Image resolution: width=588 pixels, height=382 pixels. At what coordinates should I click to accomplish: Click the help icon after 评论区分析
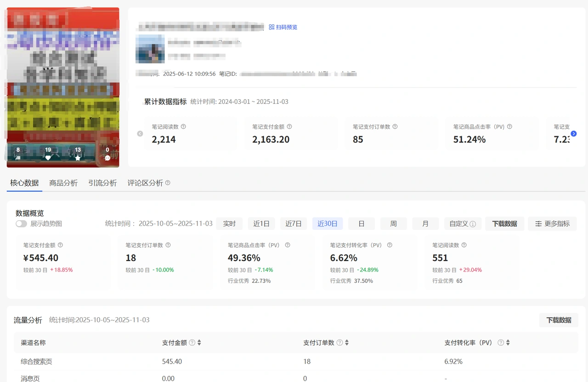click(168, 182)
